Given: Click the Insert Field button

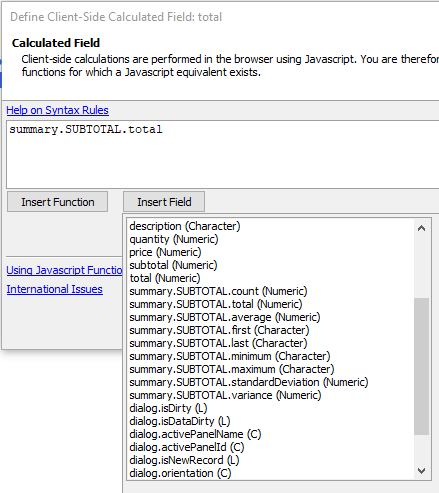Looking at the screenshot, I should coord(164,202).
